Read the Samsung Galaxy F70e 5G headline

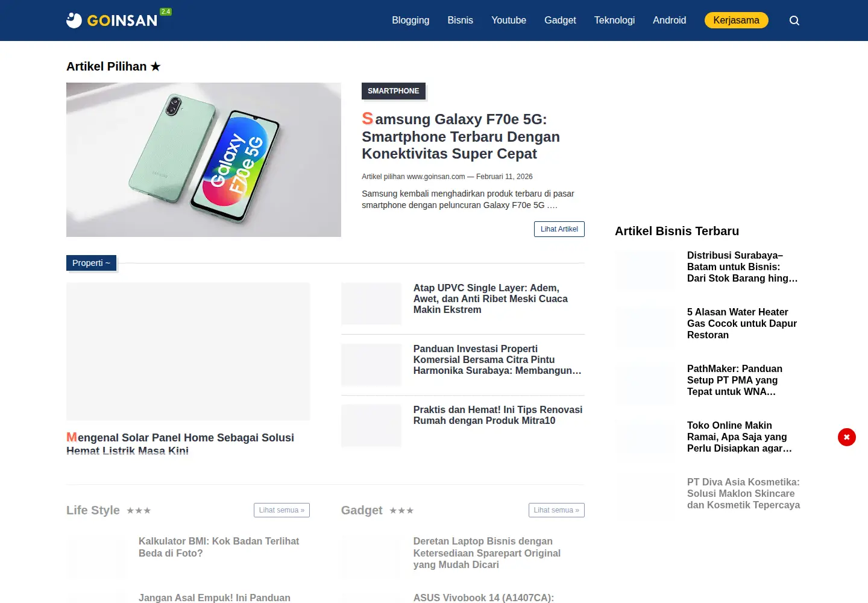461,136
